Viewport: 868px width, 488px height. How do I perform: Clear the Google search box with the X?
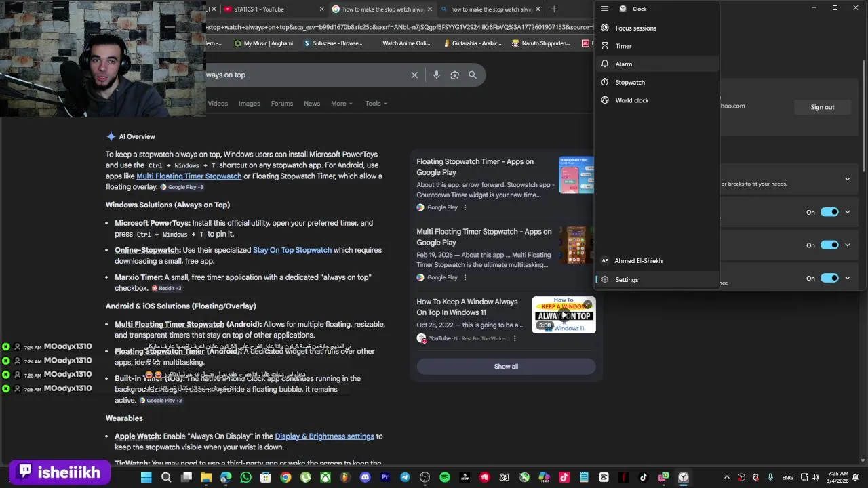pyautogui.click(x=414, y=75)
